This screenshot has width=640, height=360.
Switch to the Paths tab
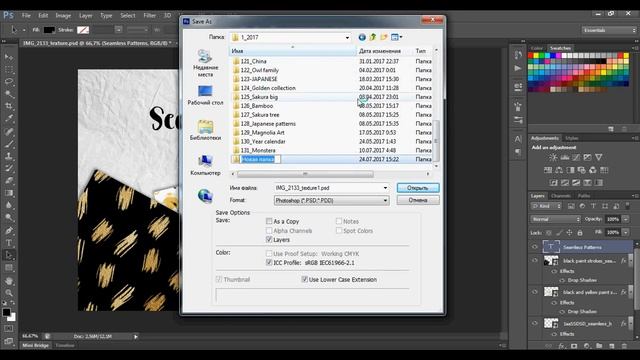584,196
